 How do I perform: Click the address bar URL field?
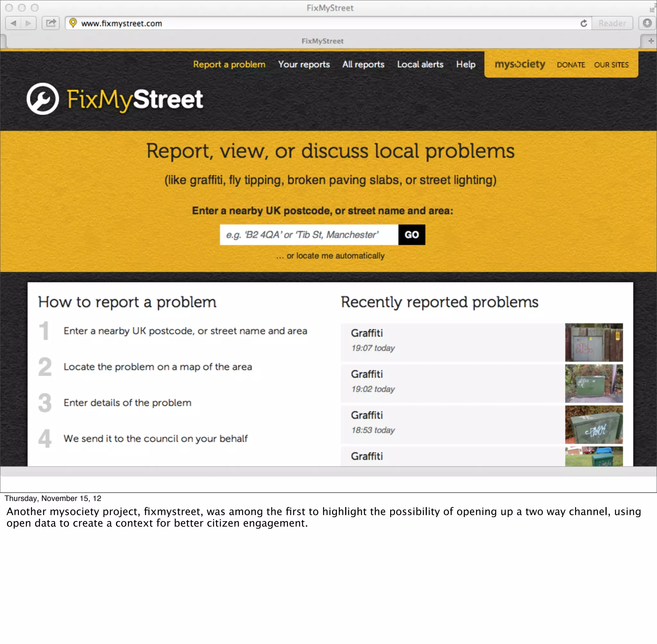(328, 23)
